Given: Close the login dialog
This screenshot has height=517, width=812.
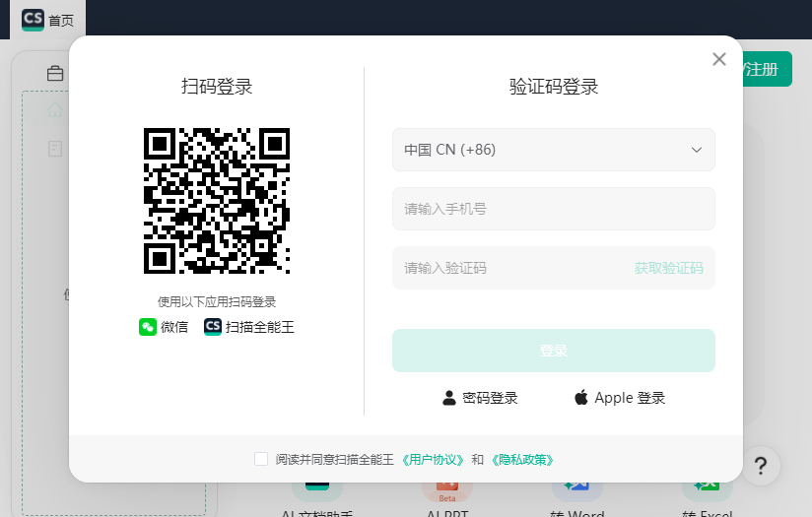Looking at the screenshot, I should tap(718, 59).
